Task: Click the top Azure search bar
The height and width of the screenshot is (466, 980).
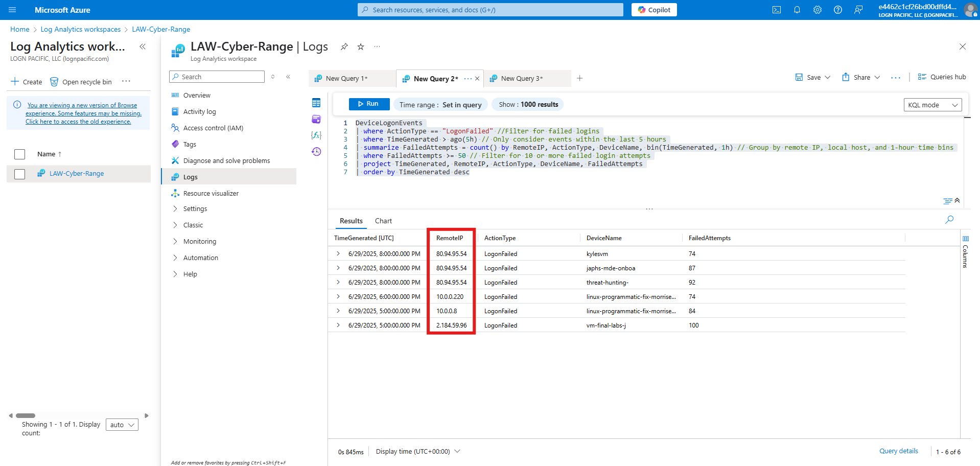Action: point(490,10)
